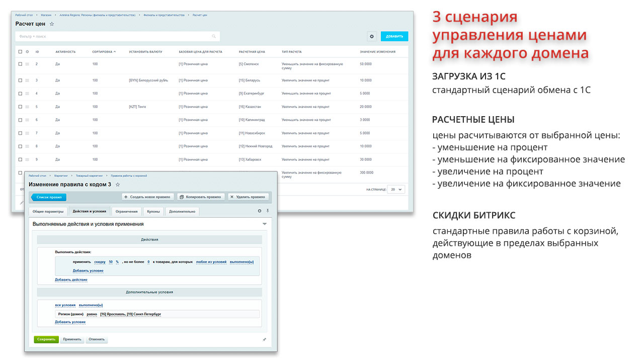
Task: Open the 'Купоны' tab
Action: tap(153, 212)
